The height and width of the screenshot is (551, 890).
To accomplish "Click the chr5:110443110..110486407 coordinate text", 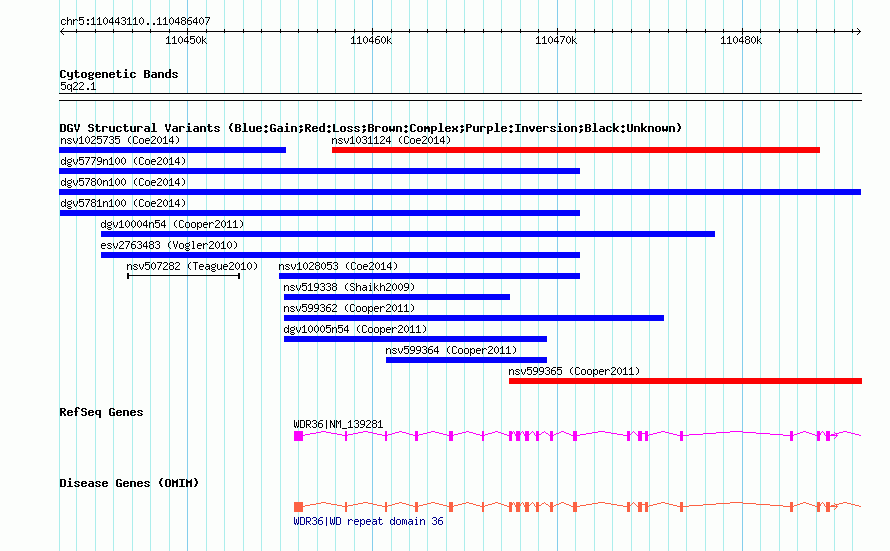I will [x=135, y=21].
